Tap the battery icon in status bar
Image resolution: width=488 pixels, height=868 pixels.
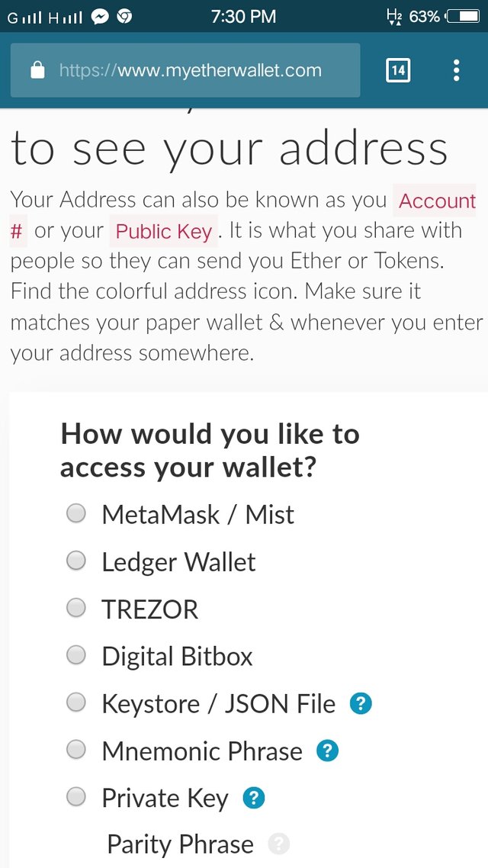tap(462, 16)
